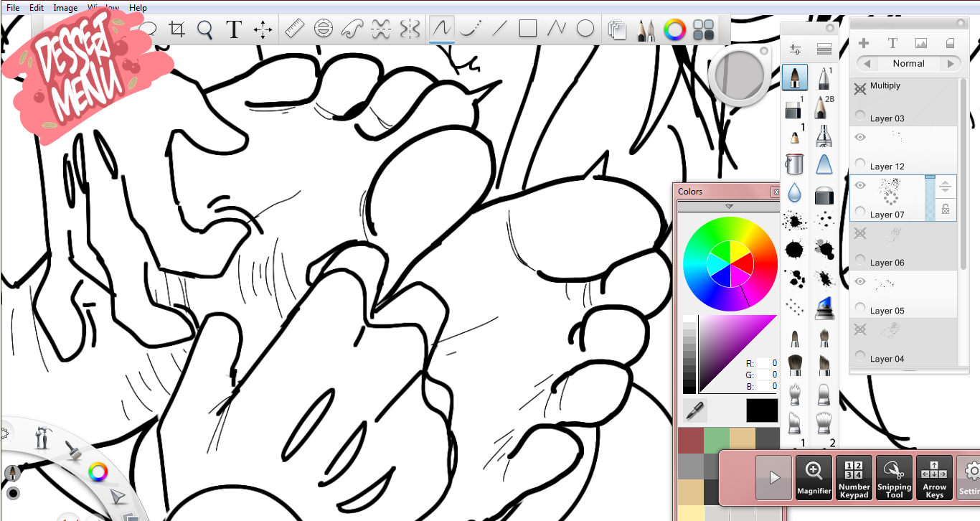
Task: Turn on vertical symmetry in toolbar
Action: pyautogui.click(x=410, y=29)
